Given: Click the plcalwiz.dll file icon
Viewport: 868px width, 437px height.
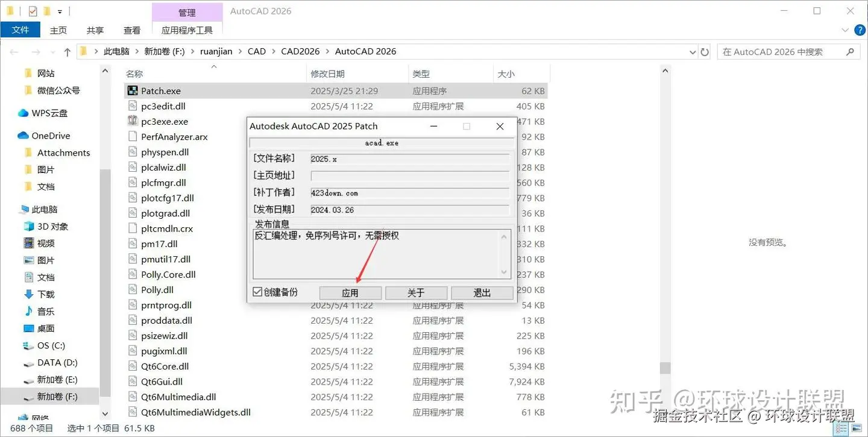Looking at the screenshot, I should coord(133,168).
